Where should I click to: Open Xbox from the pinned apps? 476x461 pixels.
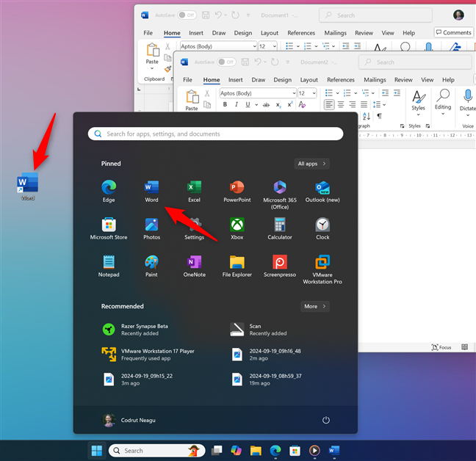pyautogui.click(x=237, y=228)
